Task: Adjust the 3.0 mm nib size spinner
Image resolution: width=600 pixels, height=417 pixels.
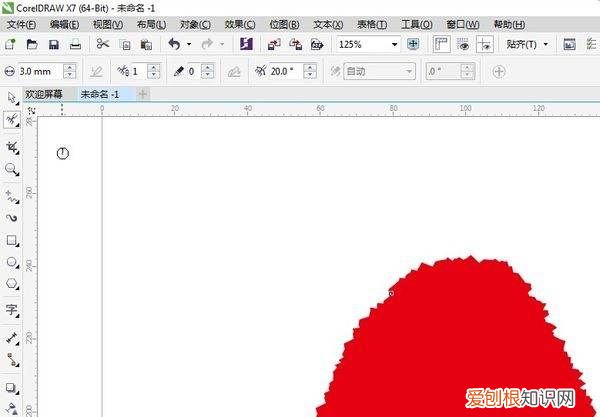Action: (70, 71)
